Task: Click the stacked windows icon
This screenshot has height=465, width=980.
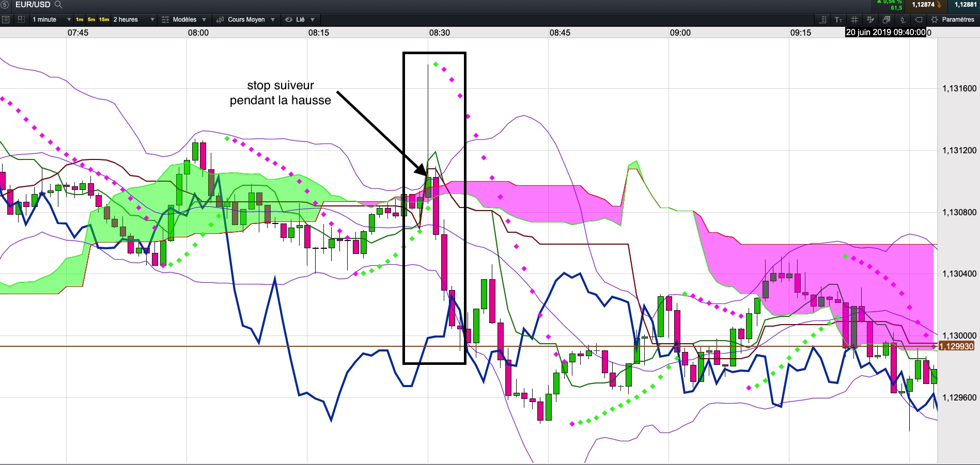Action: 886,20
